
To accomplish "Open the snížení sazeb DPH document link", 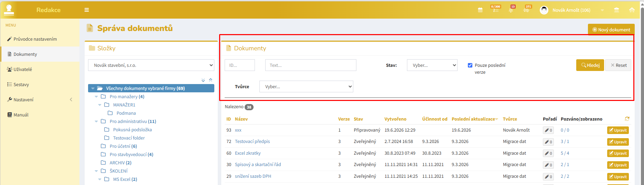I will [x=253, y=176].
